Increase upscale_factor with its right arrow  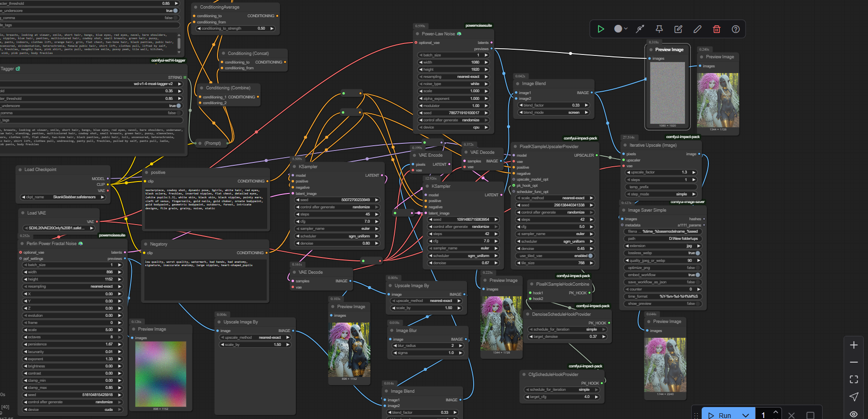(x=694, y=172)
